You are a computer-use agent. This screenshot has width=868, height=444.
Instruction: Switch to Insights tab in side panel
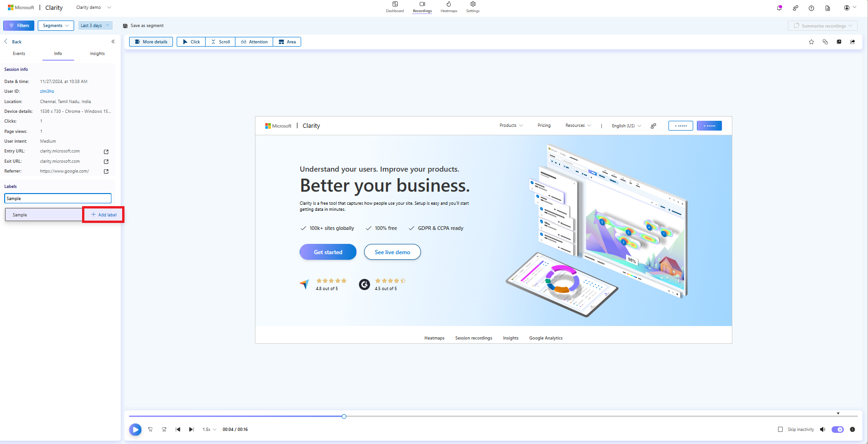point(97,54)
